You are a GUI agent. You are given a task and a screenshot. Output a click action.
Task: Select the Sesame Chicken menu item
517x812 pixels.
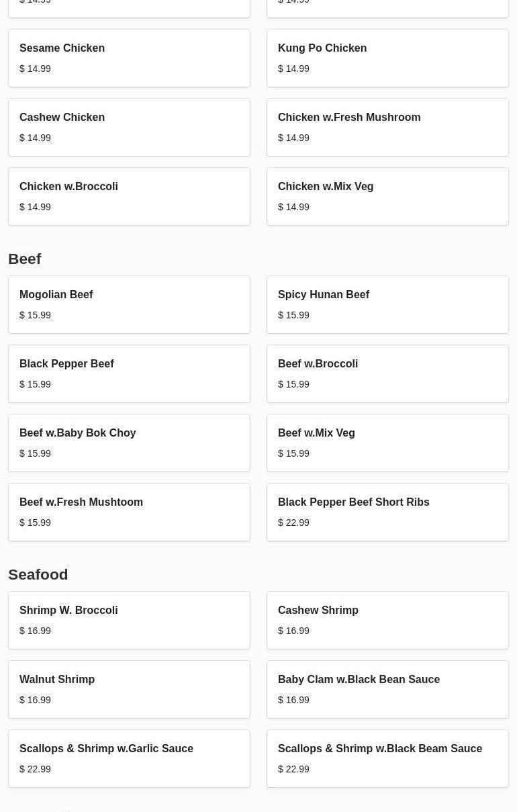pos(129,58)
